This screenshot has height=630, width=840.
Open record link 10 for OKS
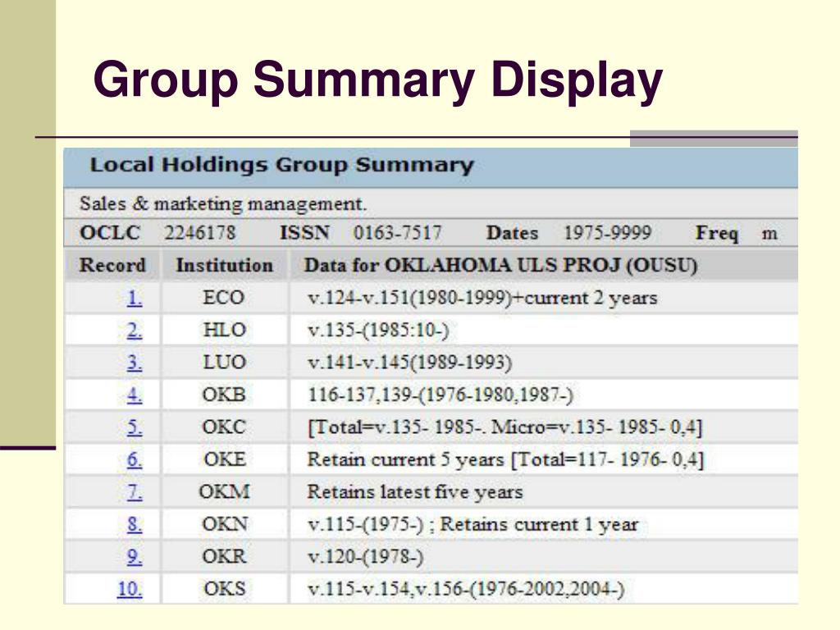pyautogui.click(x=130, y=589)
